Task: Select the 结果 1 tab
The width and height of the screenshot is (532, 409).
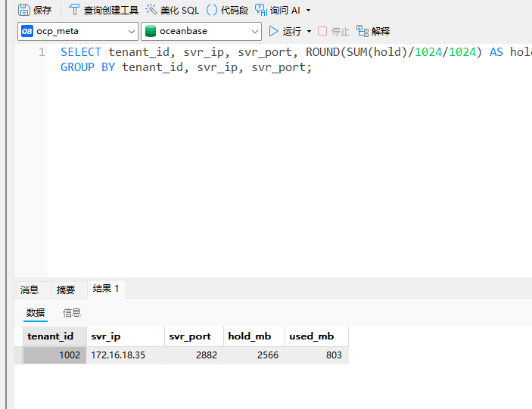Action: (x=106, y=289)
